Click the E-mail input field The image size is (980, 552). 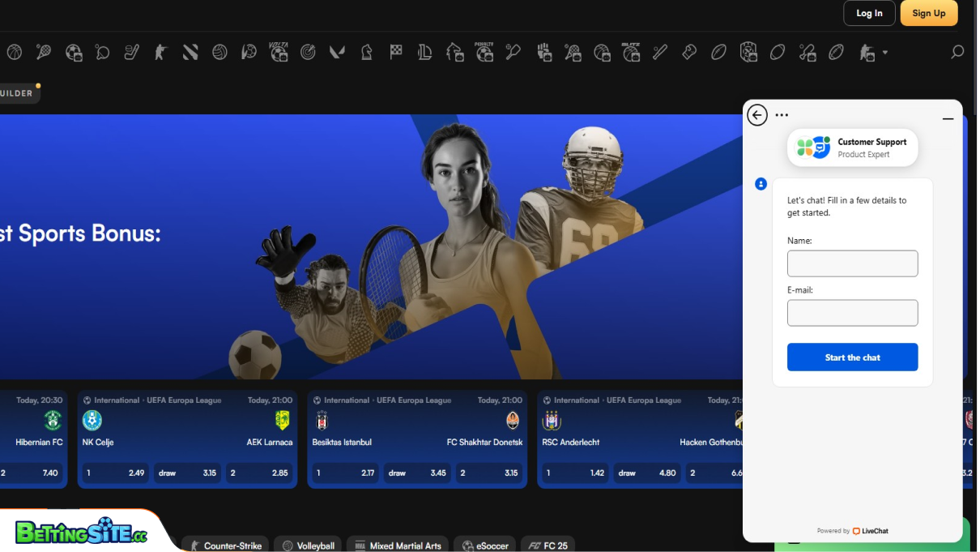[852, 313]
